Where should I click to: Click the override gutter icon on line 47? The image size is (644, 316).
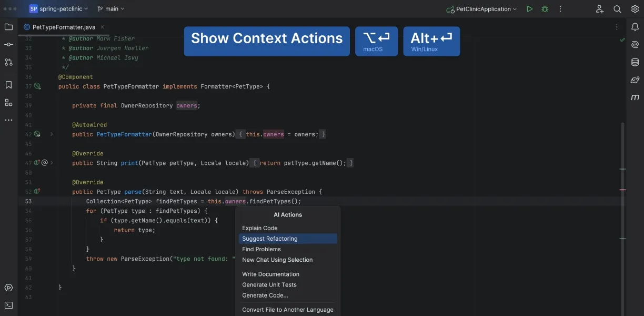click(37, 163)
